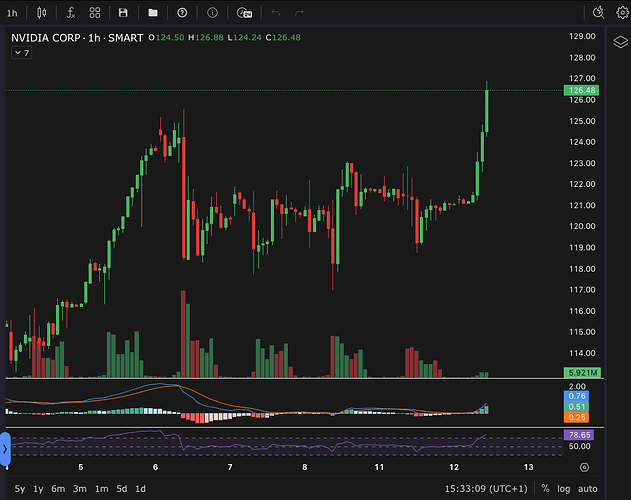This screenshot has height=500, width=631.
Task: Click the 5.921M volume label
Action: coord(582,372)
